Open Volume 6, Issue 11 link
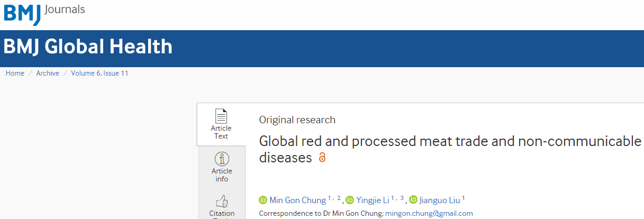The image size is (644, 219). pos(99,74)
